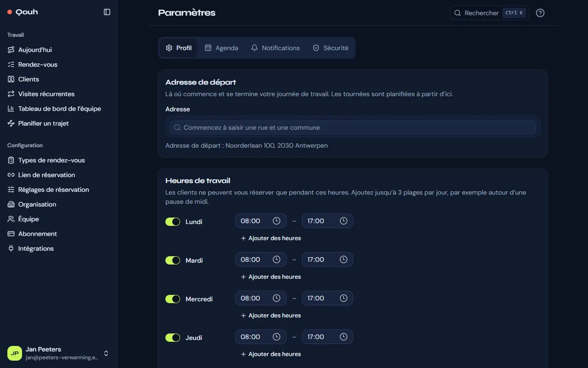Open the help question mark icon
The image size is (588, 368).
[540, 13]
